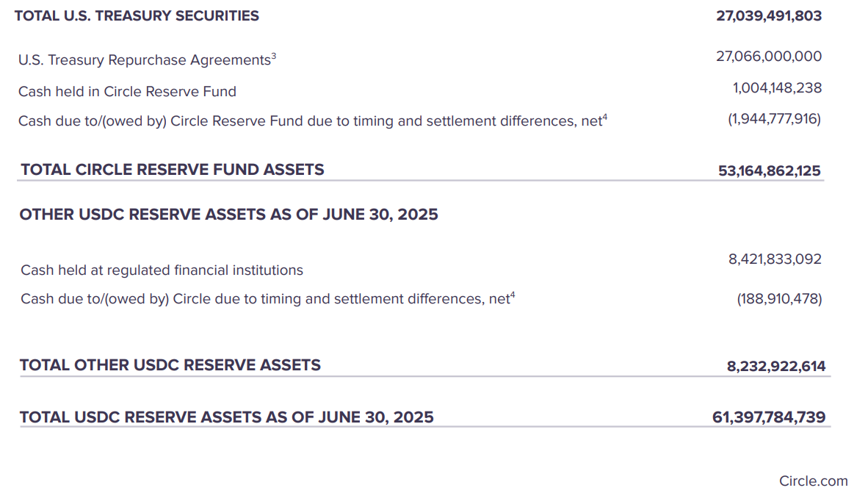The width and height of the screenshot is (868, 496).
Task: Click the Other USDC Reserve Assets section heading
Action: (228, 215)
